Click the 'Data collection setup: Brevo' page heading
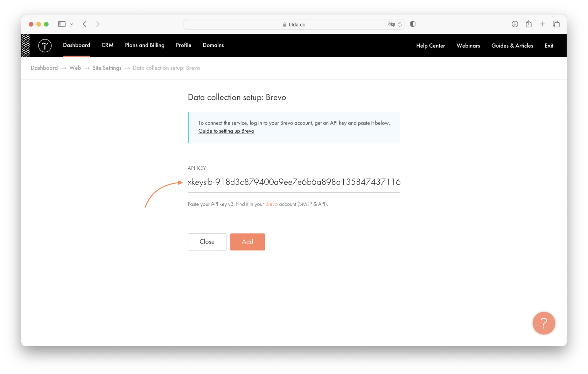Viewport: 588px width, 374px height. (x=237, y=97)
